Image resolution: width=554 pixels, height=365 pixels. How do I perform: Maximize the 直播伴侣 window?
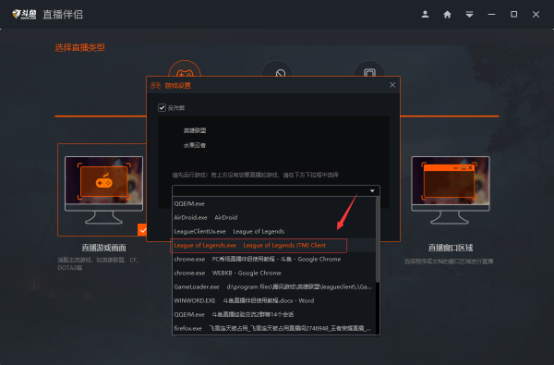click(514, 14)
